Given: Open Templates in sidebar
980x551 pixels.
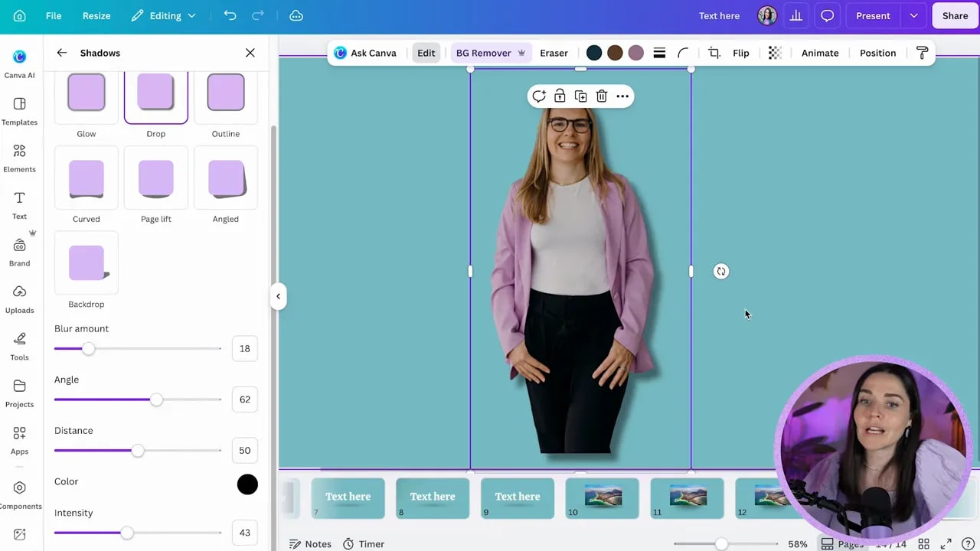Looking at the screenshot, I should [19, 111].
